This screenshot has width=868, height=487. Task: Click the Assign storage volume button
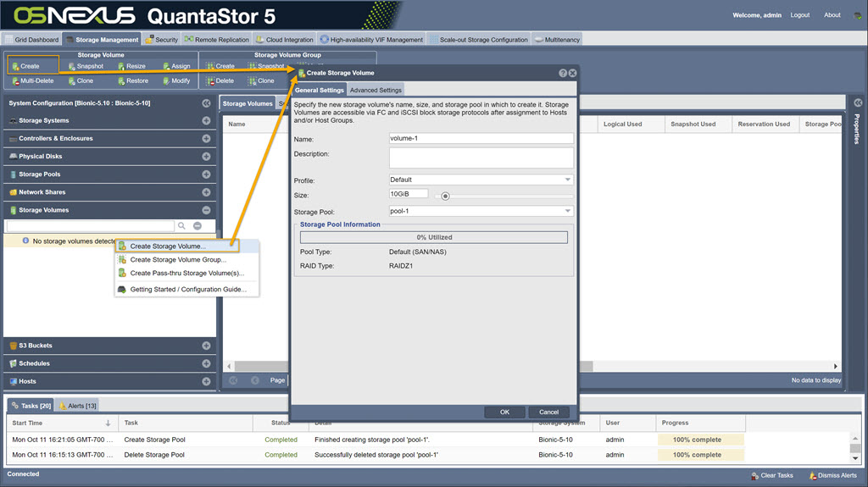tap(176, 66)
